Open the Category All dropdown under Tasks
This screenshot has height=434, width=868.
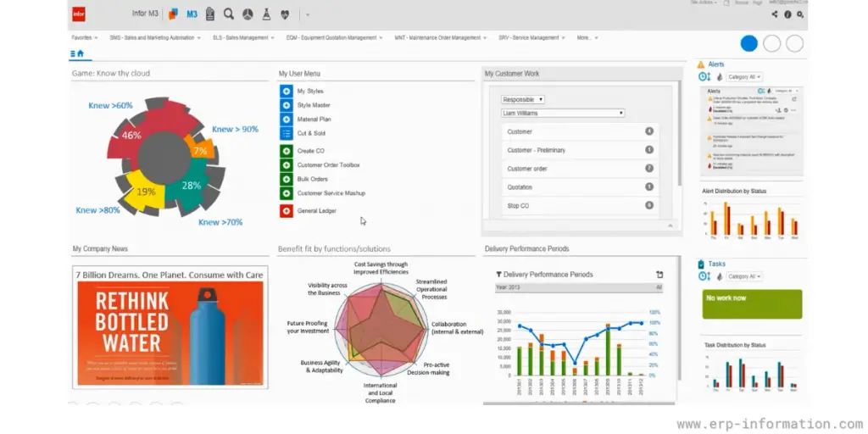coord(744,276)
